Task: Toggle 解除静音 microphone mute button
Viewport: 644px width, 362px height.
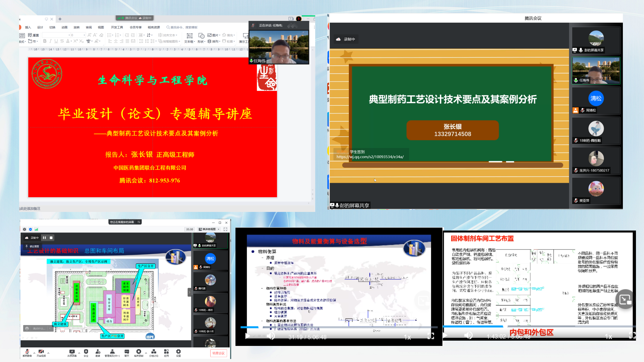Action: pyautogui.click(x=27, y=352)
